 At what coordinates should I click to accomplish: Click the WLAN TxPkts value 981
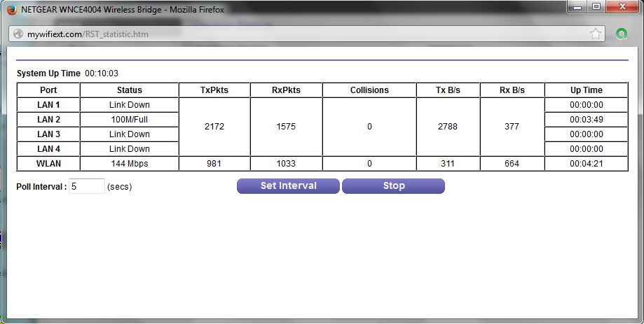214,164
